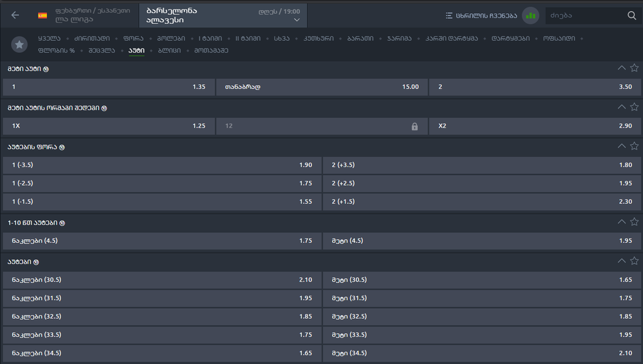Pick მეტი (34.5) at 2.10
Viewport: 643px width, 364px height.
coord(482,353)
